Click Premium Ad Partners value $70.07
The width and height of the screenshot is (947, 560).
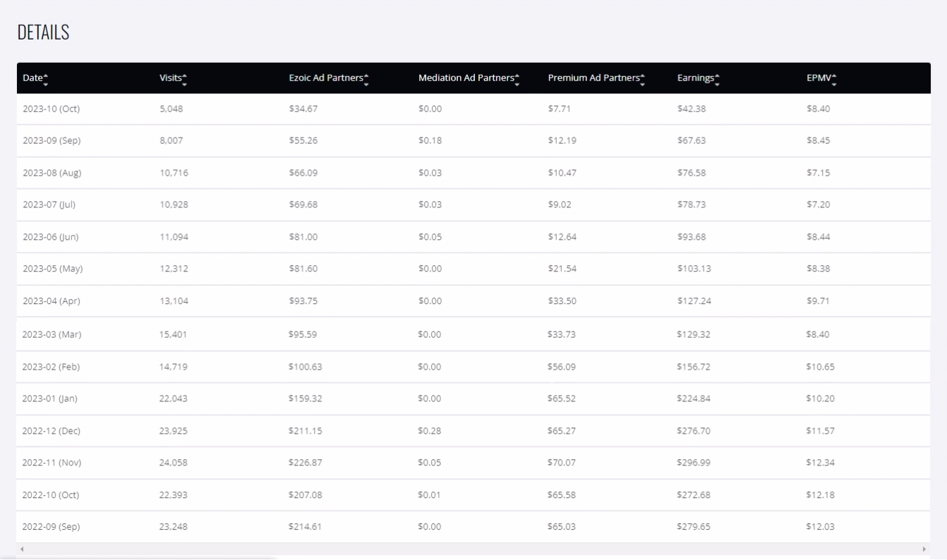(562, 463)
